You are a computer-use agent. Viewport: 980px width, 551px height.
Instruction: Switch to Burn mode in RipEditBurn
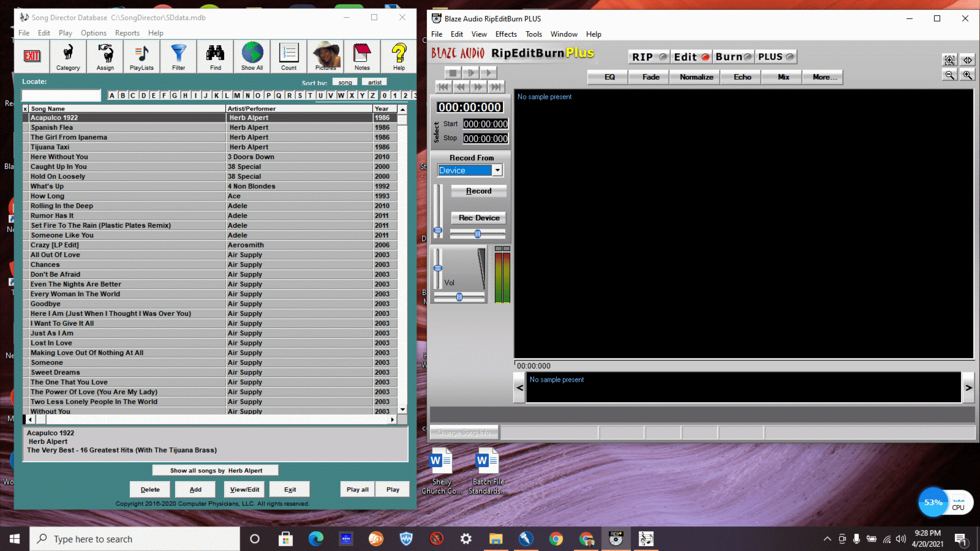pos(734,57)
